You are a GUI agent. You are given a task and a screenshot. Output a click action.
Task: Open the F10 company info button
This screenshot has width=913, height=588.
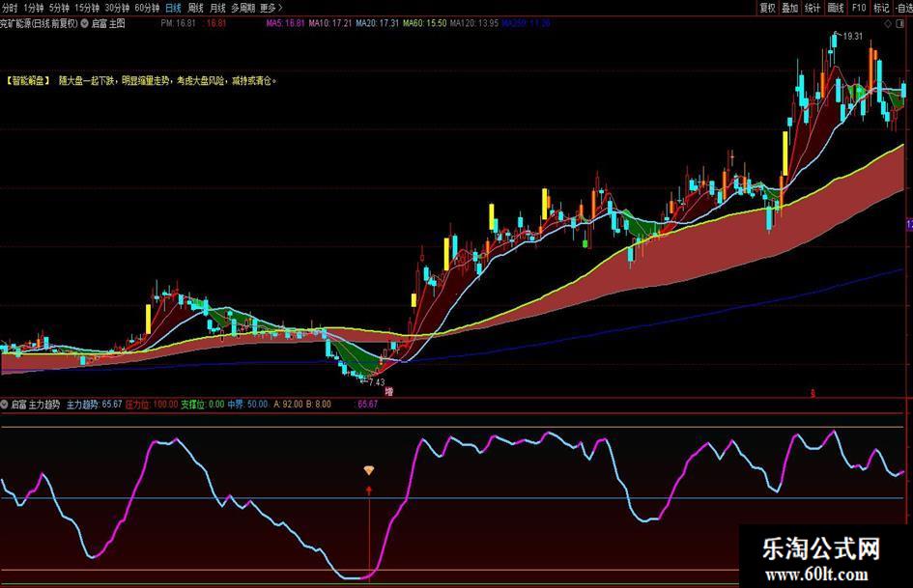(x=859, y=8)
